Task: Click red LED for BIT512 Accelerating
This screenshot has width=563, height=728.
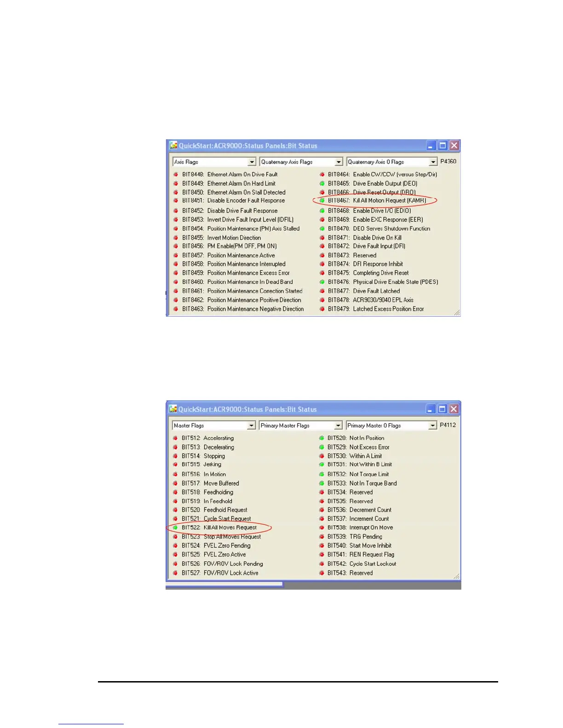Action: (x=175, y=438)
